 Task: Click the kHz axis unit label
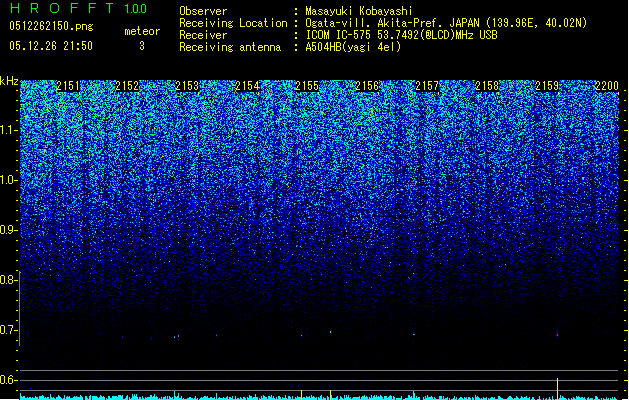click(x=9, y=81)
